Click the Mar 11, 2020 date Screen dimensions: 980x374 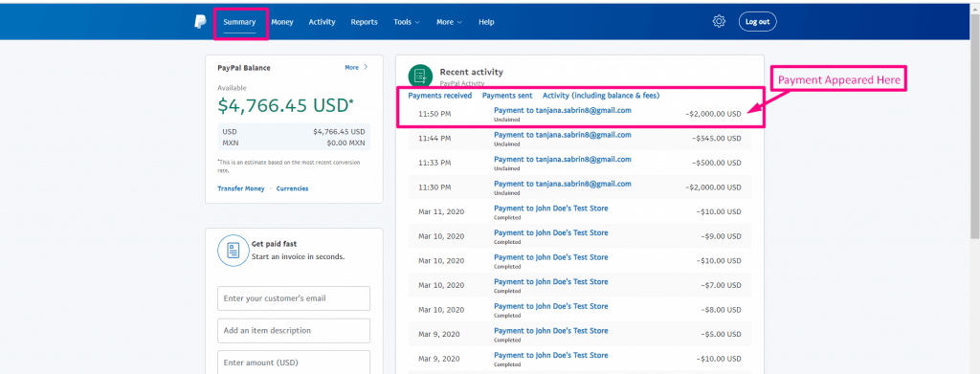click(x=441, y=211)
